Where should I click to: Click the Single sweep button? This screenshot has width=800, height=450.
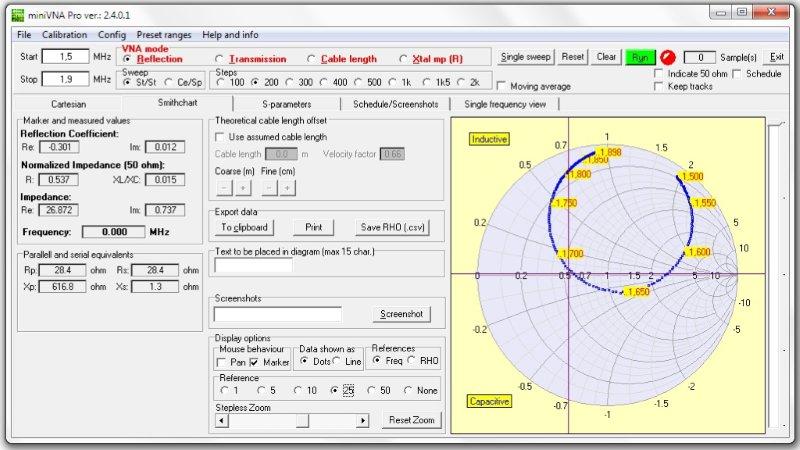tap(526, 57)
